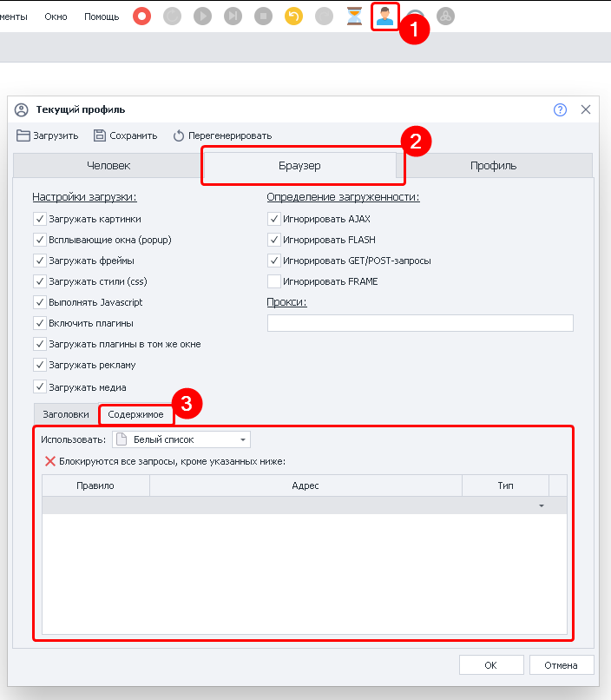Switch to the Человек tab
Image resolution: width=611 pixels, height=700 pixels.
[x=108, y=165]
